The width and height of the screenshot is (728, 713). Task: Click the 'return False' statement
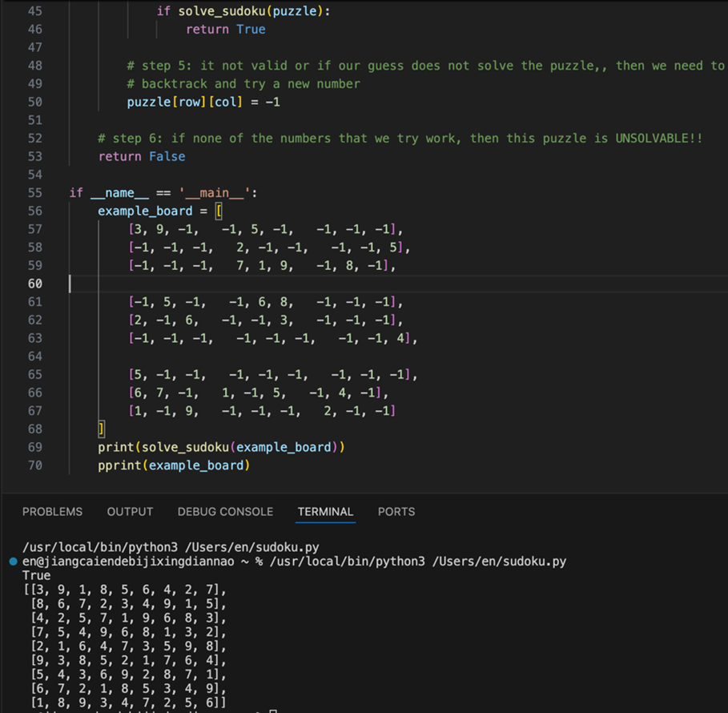point(142,157)
